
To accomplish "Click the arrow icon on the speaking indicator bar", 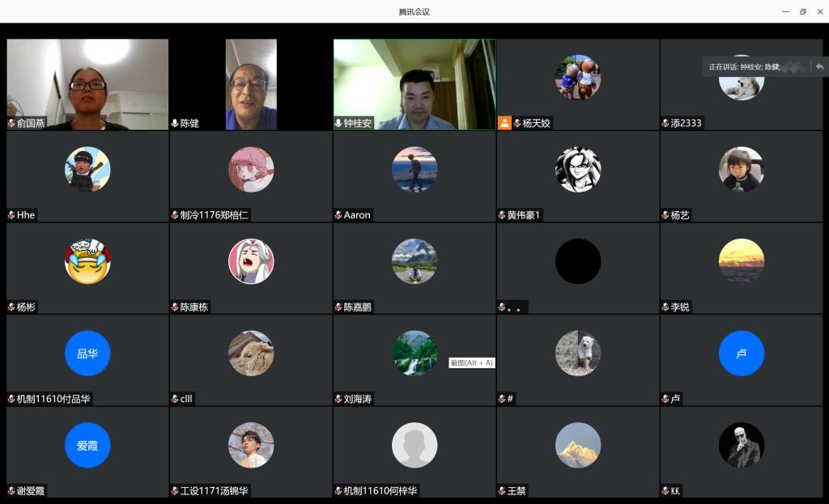I will pos(819,66).
